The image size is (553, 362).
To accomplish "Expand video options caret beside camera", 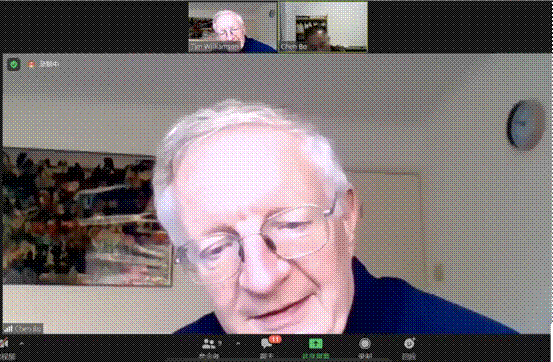I will tap(22, 343).
